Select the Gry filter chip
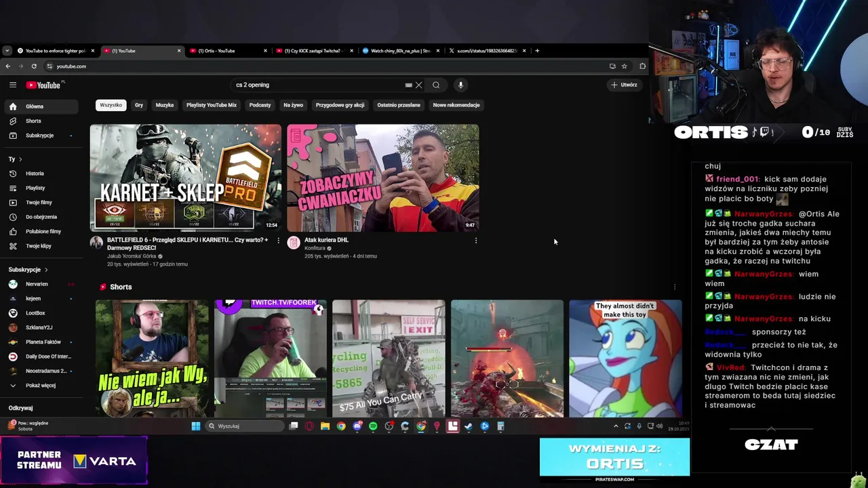This screenshot has width=868, height=488. pos(139,105)
